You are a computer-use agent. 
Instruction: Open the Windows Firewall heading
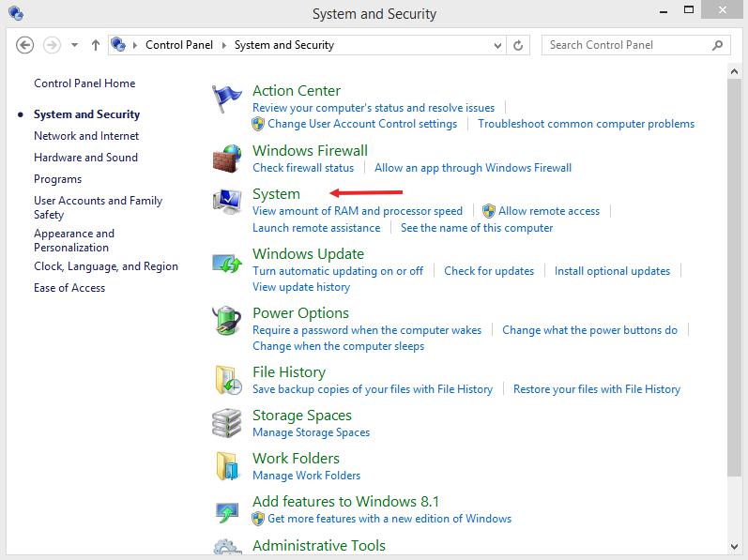coord(310,151)
